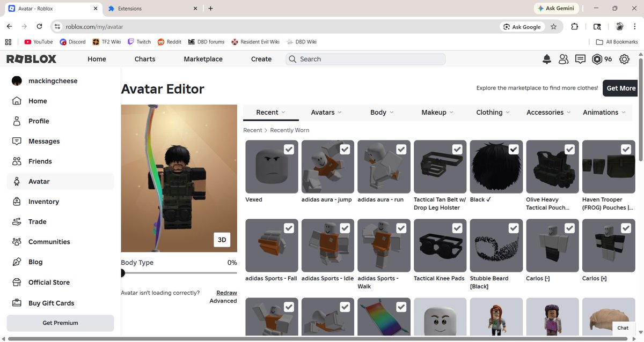Expand the Recent dropdown tab

[x=270, y=113]
